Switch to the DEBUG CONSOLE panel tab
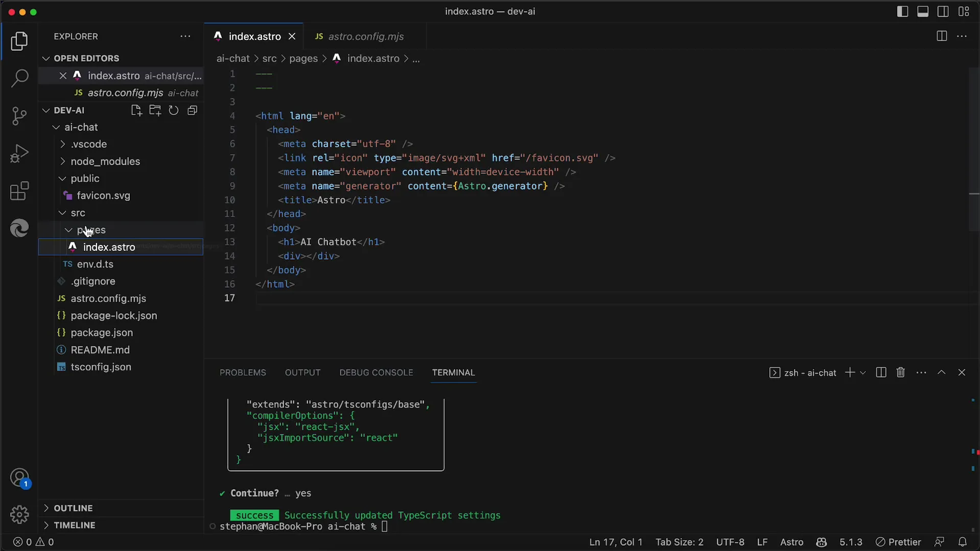 tap(376, 373)
